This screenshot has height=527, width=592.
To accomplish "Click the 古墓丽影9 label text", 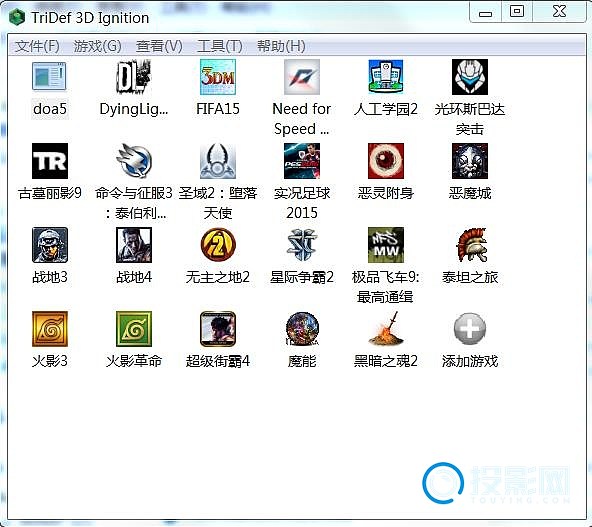I will click(49, 193).
